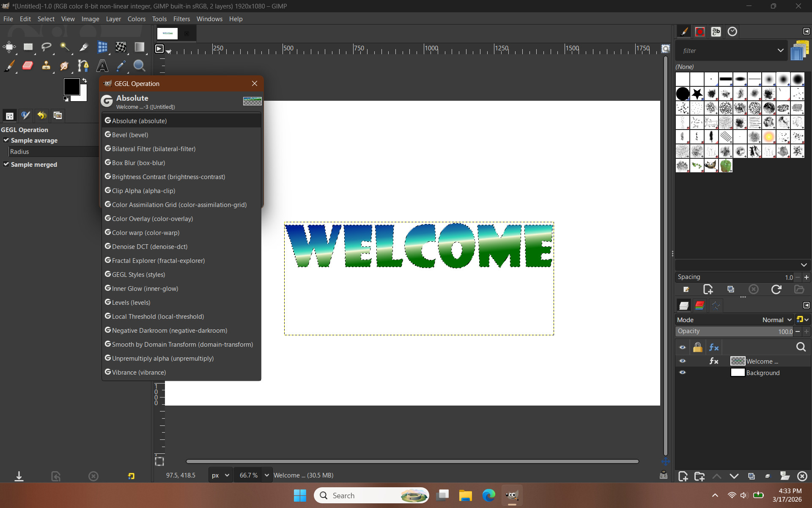Lower the selected layer
812x508 pixels.
(734, 476)
